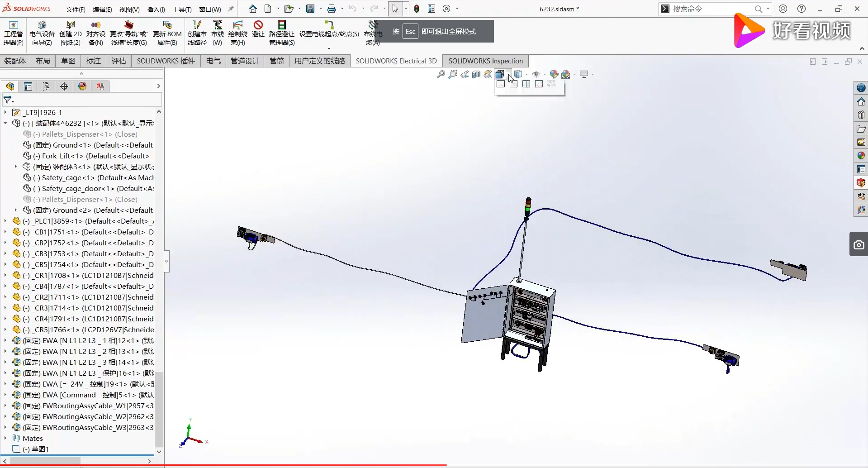868x468 pixels.
Task: Switch to SOLIDWORKS Inspection tab
Action: pos(485,61)
